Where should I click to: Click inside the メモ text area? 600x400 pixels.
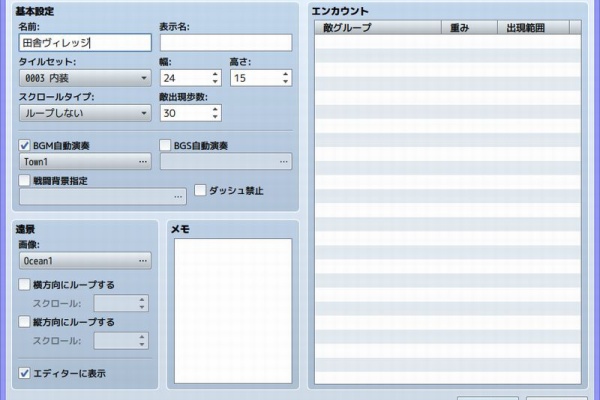point(227,310)
